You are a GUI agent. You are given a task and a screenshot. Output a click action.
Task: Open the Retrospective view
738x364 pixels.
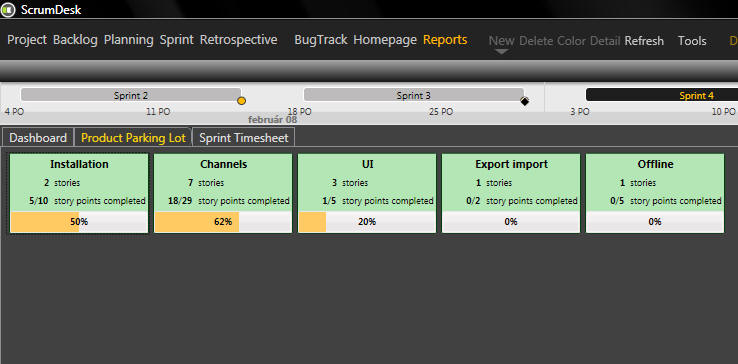[239, 40]
